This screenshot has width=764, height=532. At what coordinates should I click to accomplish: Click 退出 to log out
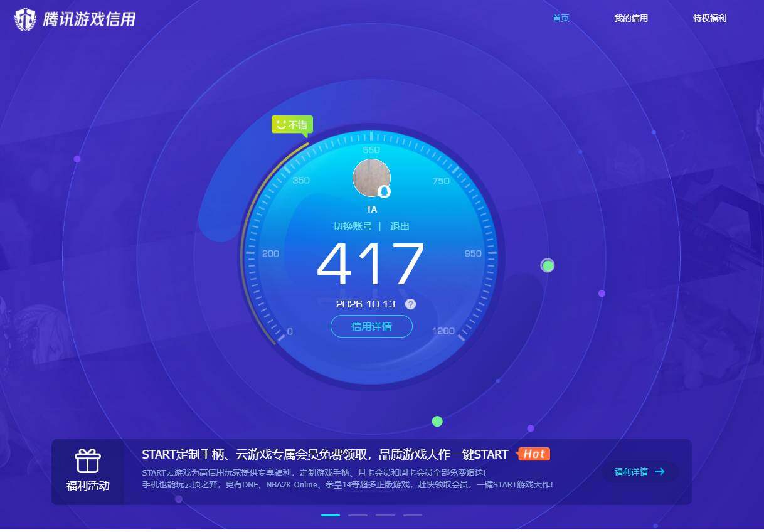coord(400,226)
